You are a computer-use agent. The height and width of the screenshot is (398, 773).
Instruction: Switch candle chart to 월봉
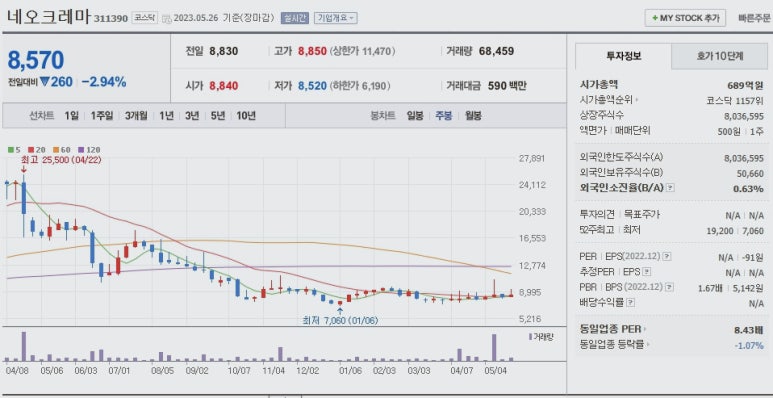click(473, 116)
